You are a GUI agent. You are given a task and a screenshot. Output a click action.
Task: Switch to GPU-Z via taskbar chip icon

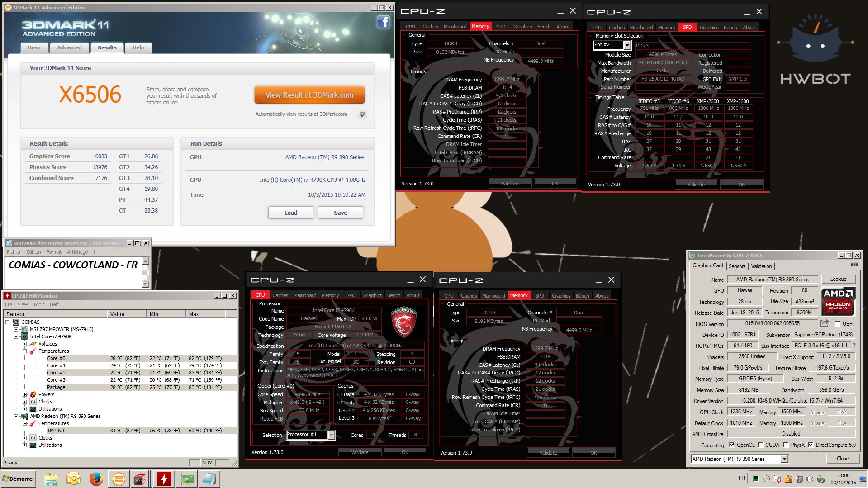(x=187, y=479)
